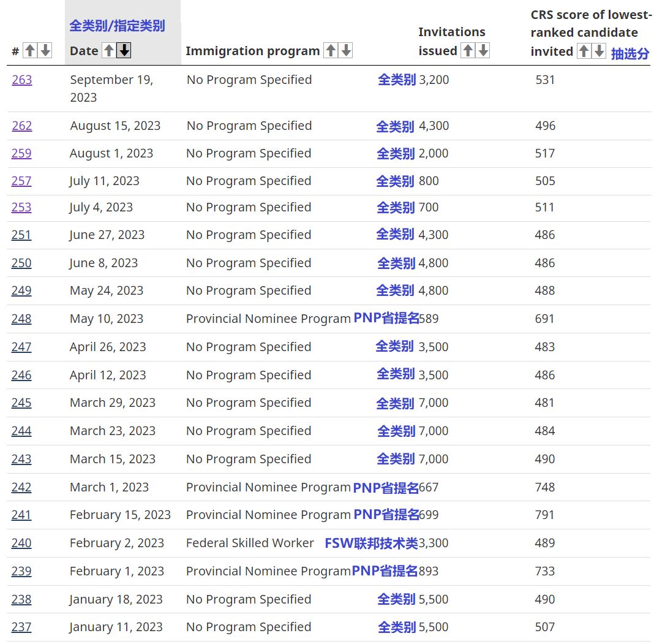
Task: Sort Immigration program descending arrow
Action: point(346,50)
